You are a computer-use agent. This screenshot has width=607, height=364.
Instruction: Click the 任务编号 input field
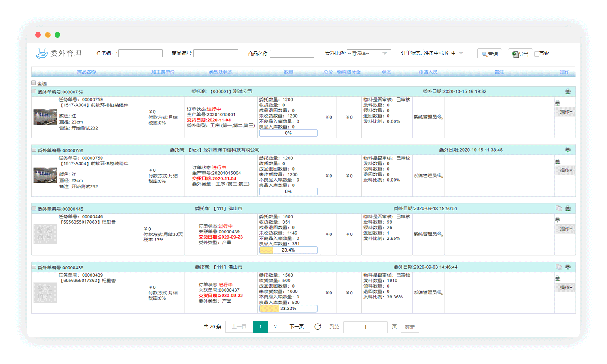click(140, 53)
